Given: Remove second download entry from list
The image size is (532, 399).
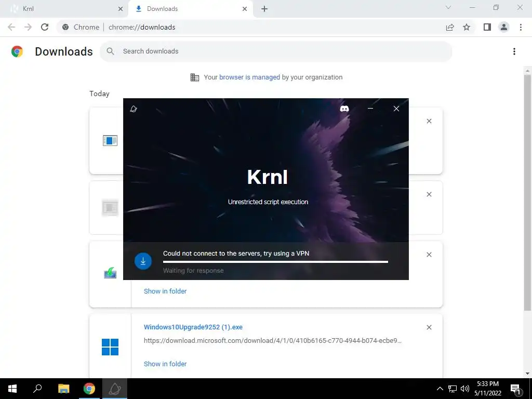Looking at the screenshot, I should click(429, 194).
